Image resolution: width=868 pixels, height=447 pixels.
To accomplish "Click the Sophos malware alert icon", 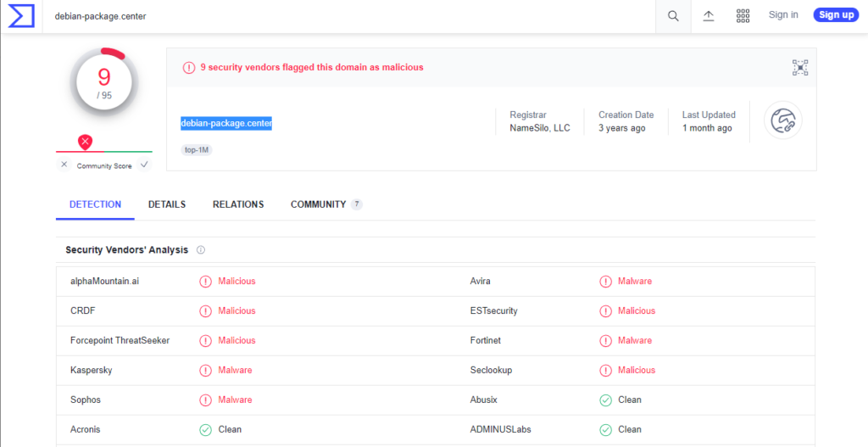I will pyautogui.click(x=205, y=400).
